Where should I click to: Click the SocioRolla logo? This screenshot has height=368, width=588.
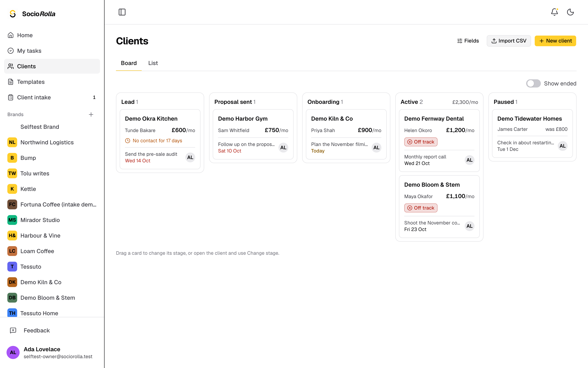[x=32, y=14]
